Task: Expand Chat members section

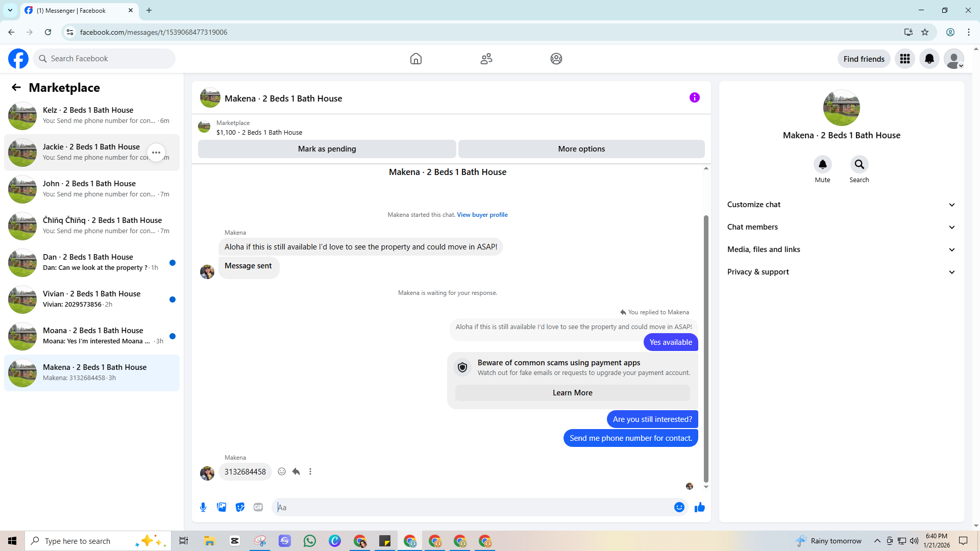Action: (841, 227)
